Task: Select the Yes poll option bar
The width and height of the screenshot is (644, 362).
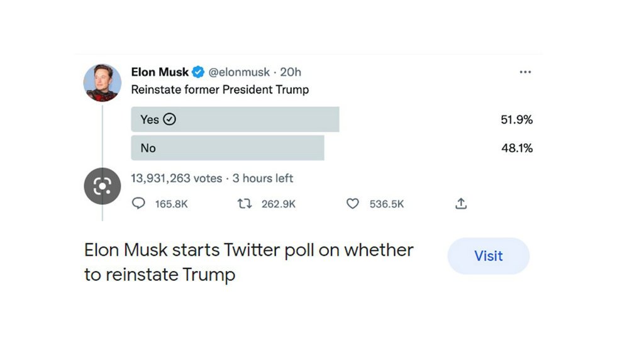Action: coord(235,119)
